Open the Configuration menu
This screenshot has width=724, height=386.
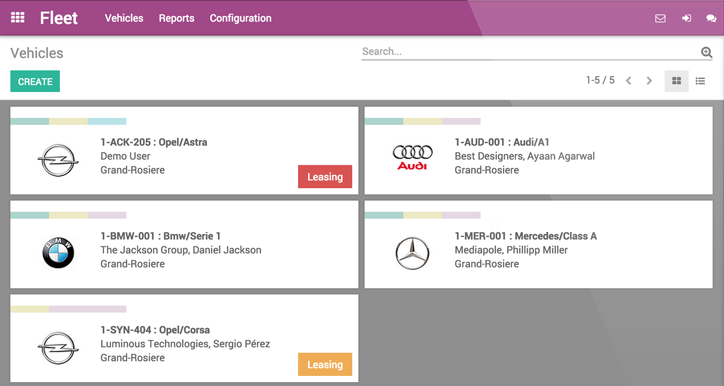(x=241, y=18)
